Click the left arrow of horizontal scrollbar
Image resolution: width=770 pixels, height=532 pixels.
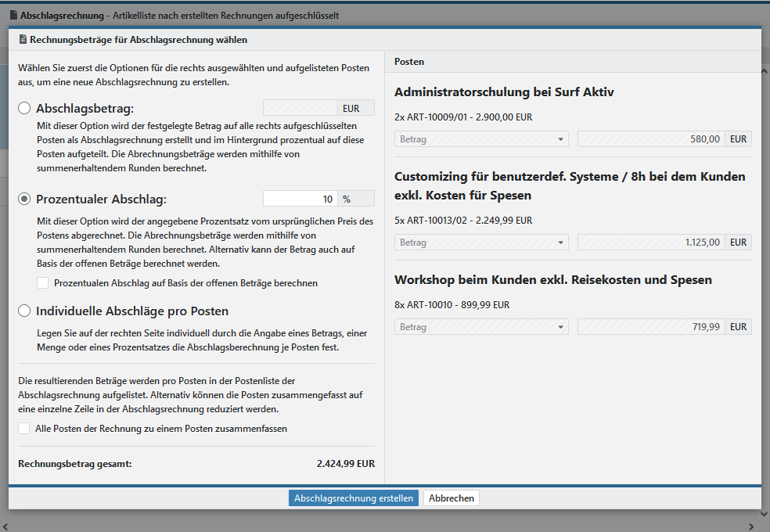pos(7,526)
